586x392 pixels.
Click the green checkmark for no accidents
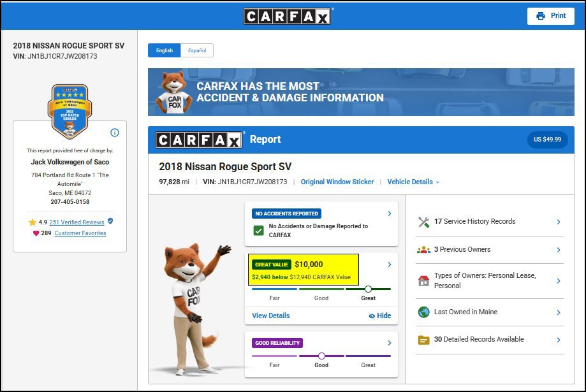(259, 231)
